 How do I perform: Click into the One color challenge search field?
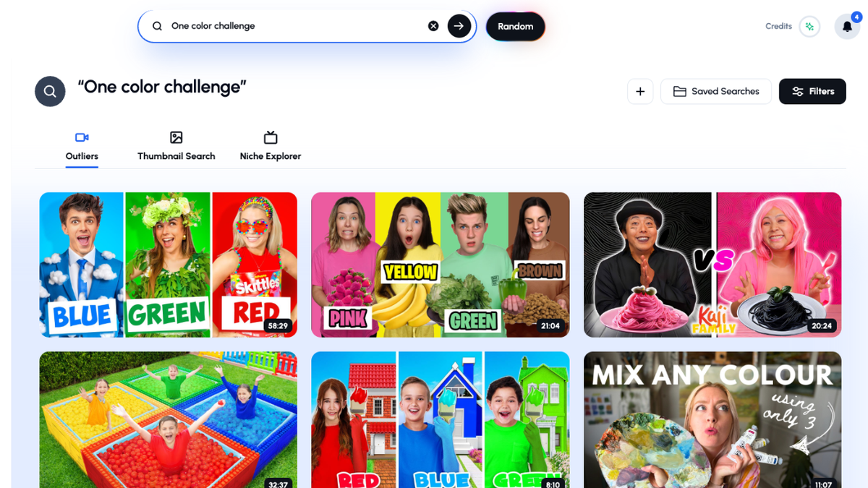[x=297, y=26]
